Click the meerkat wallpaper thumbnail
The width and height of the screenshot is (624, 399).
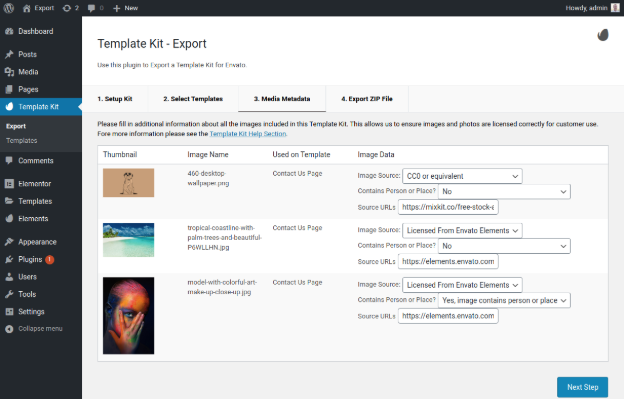tap(129, 183)
